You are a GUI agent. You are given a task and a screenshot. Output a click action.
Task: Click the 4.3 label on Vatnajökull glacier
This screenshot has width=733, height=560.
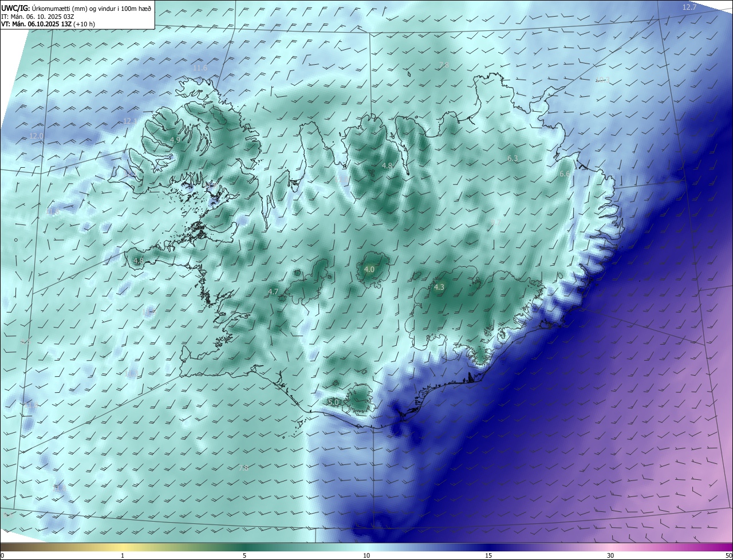(x=439, y=287)
